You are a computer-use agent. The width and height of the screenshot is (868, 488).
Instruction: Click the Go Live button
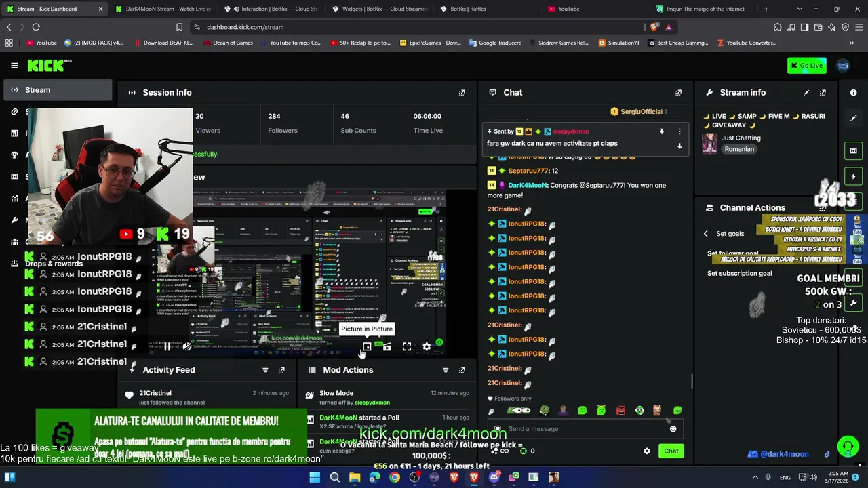click(x=806, y=65)
